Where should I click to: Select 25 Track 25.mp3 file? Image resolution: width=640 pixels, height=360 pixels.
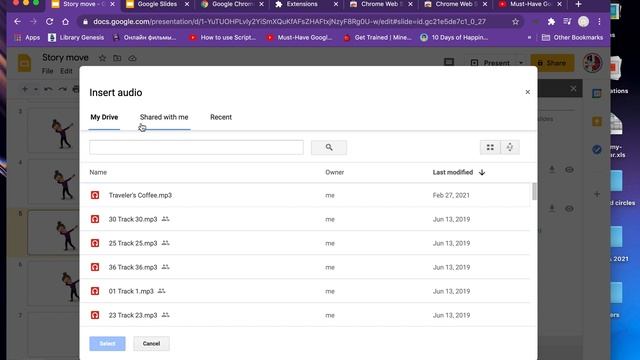pyautogui.click(x=305, y=243)
